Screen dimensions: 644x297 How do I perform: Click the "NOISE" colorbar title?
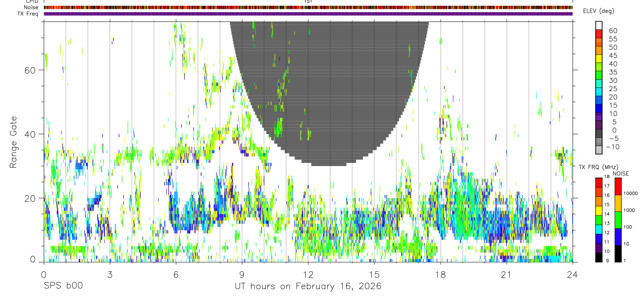pyautogui.click(x=620, y=173)
